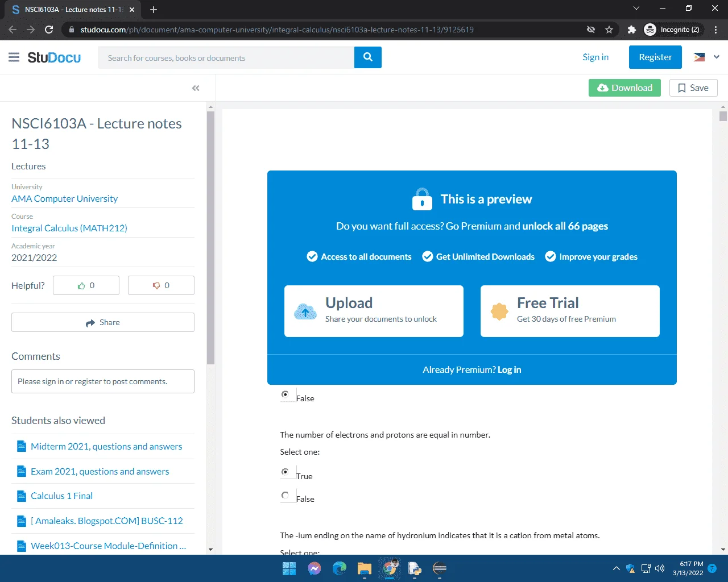Viewport: 728px width, 582px height.
Task: Click the Share button
Action: click(x=103, y=322)
